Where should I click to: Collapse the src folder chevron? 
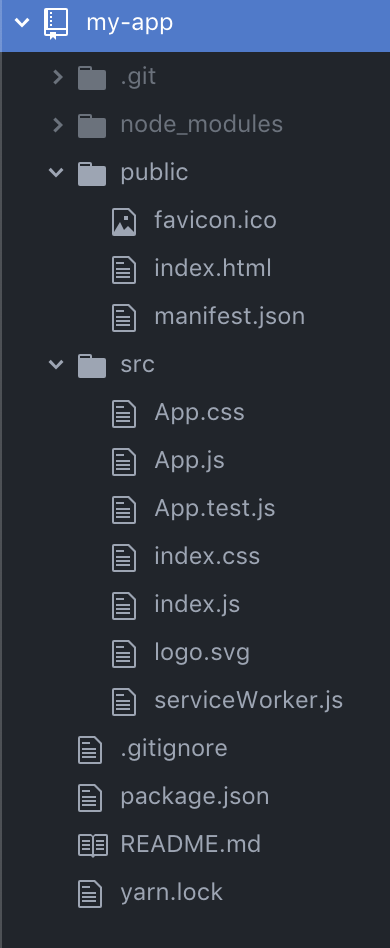pos(56,364)
